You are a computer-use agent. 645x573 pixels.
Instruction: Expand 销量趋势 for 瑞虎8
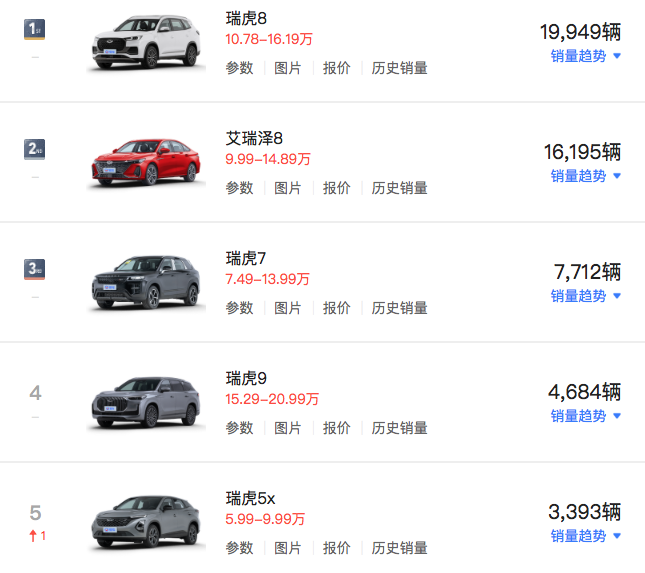point(585,56)
